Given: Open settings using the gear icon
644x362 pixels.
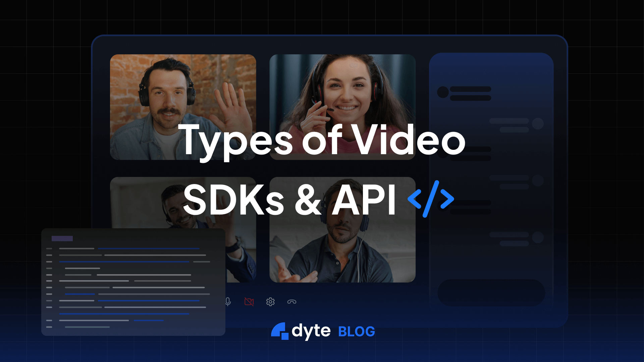Looking at the screenshot, I should [x=270, y=302].
